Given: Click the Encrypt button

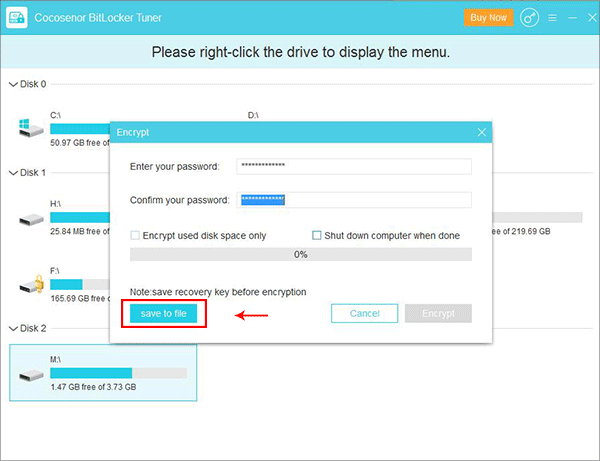Looking at the screenshot, I should [x=438, y=314].
